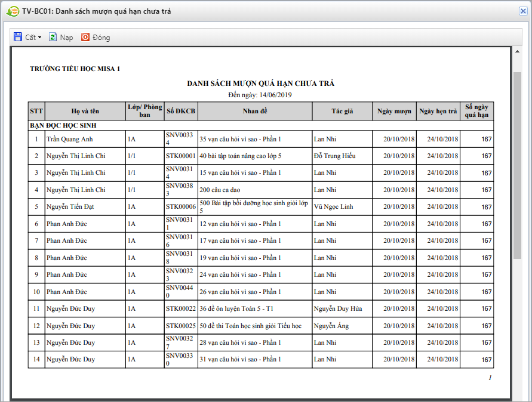Click the Nhan đề column header
The image size is (532, 402).
point(255,111)
